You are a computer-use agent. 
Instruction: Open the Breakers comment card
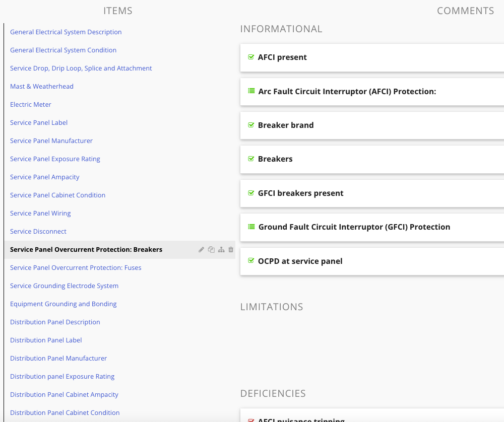[x=372, y=159]
